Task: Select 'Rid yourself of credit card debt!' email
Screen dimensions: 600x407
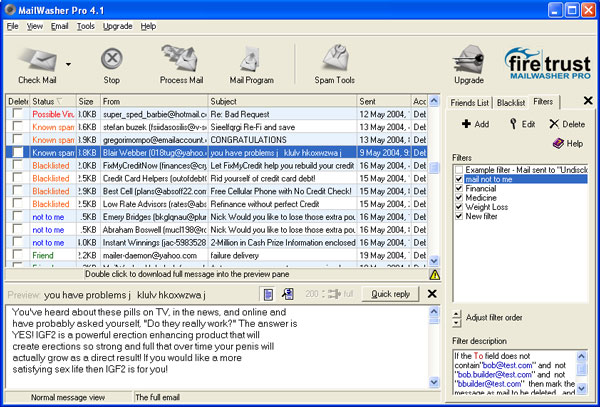Action: click(217, 178)
